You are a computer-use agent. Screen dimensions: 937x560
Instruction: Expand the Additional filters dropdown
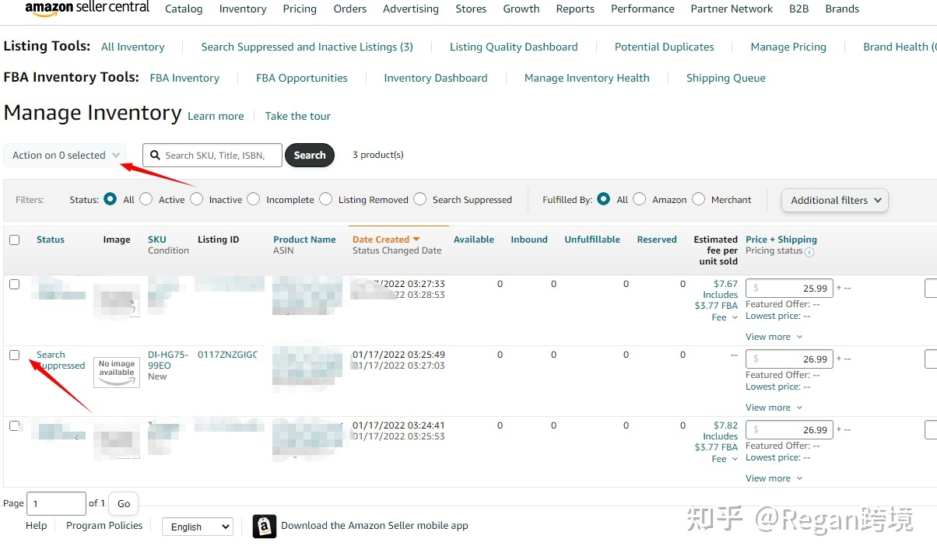[x=834, y=200]
